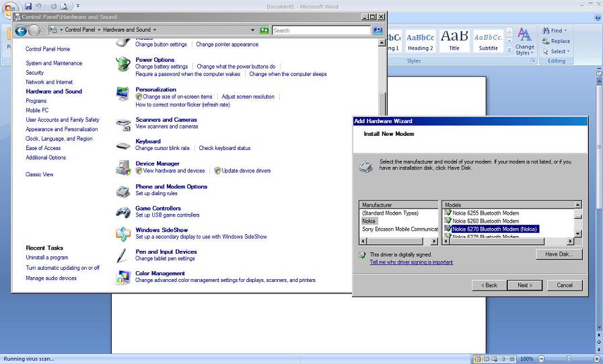
Task: Open System and Maintenance category
Action: point(54,63)
